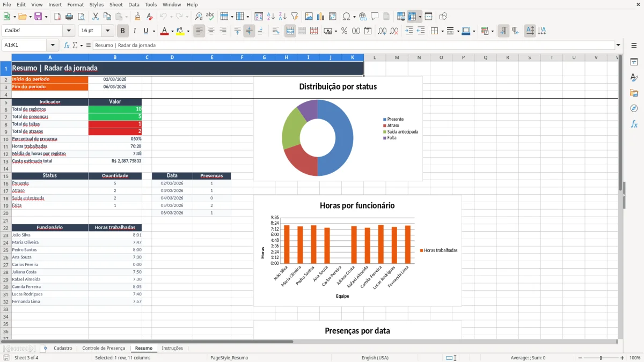Open the font color dropdown arrow

[172, 31]
